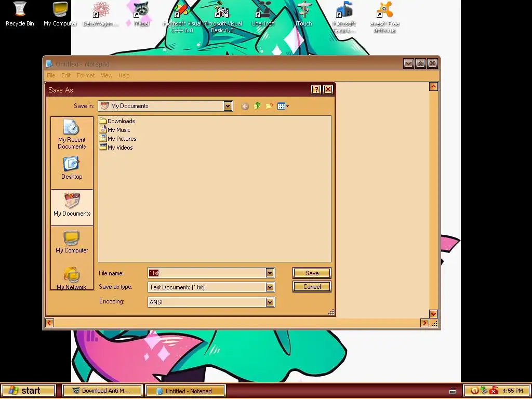Click into the File name field
The height and width of the screenshot is (399, 532).
click(x=207, y=273)
